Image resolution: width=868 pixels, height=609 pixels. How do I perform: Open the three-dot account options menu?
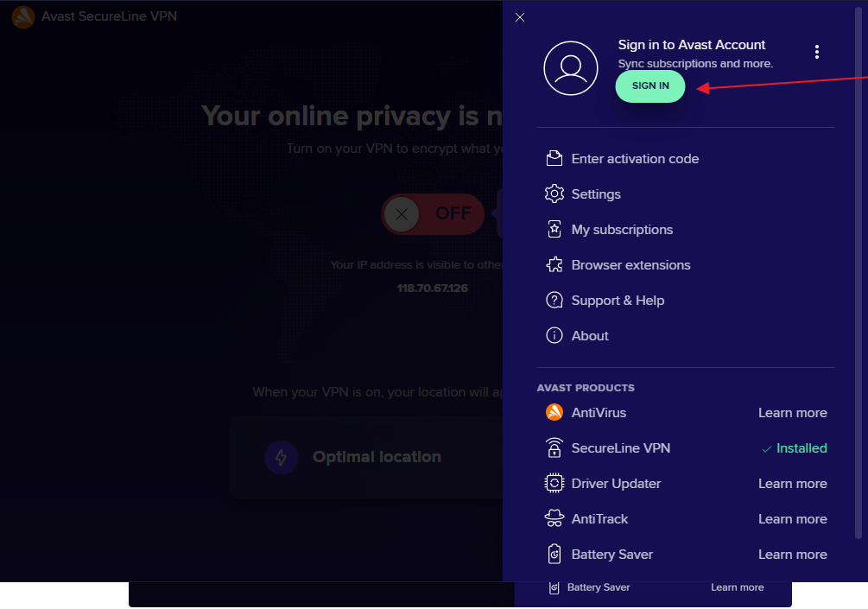pos(817,53)
